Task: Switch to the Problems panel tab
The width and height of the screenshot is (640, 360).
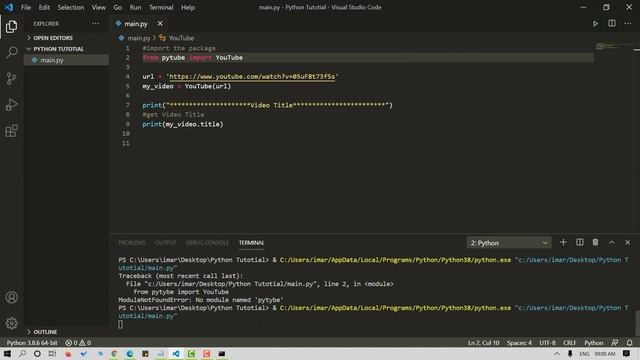Action: point(132,243)
